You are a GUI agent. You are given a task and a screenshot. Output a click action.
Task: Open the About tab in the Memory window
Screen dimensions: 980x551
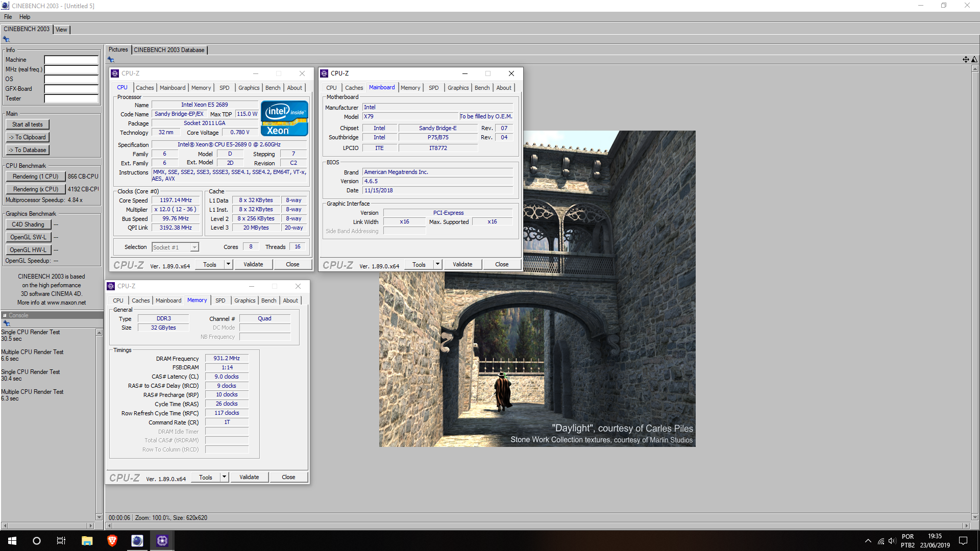(290, 300)
